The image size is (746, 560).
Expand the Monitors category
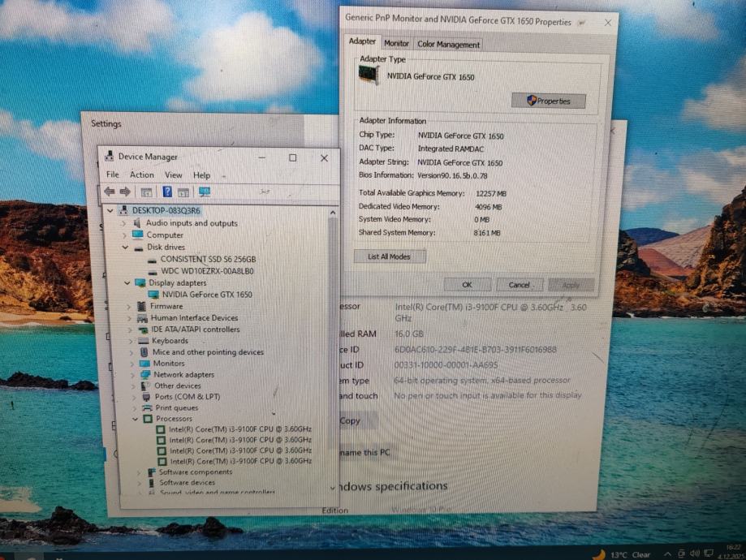tap(132, 364)
